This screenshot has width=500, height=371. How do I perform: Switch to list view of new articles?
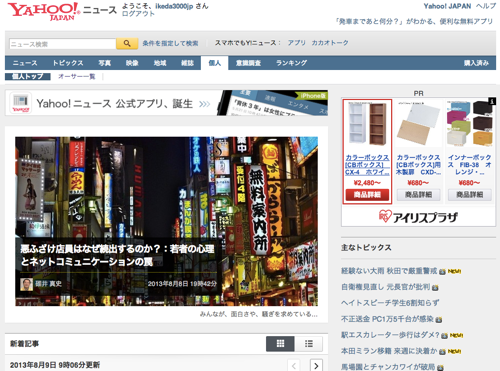click(309, 344)
